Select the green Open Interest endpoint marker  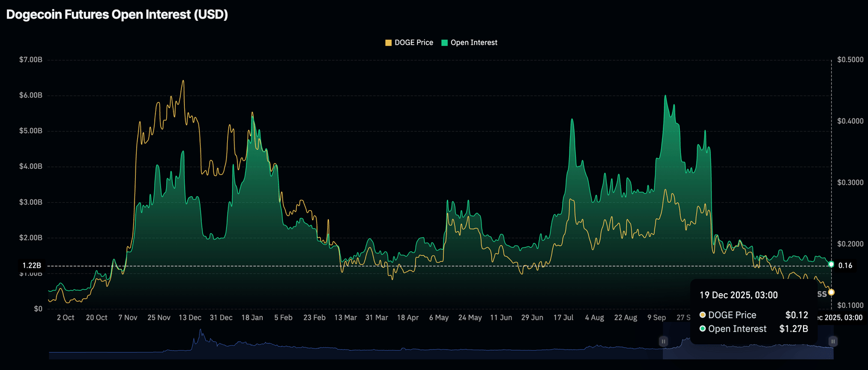click(831, 264)
